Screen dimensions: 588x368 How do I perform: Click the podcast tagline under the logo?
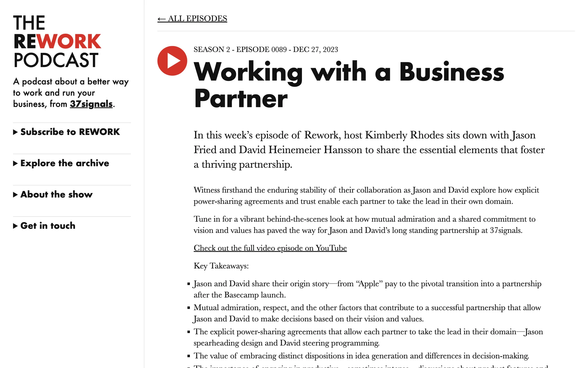70,93
